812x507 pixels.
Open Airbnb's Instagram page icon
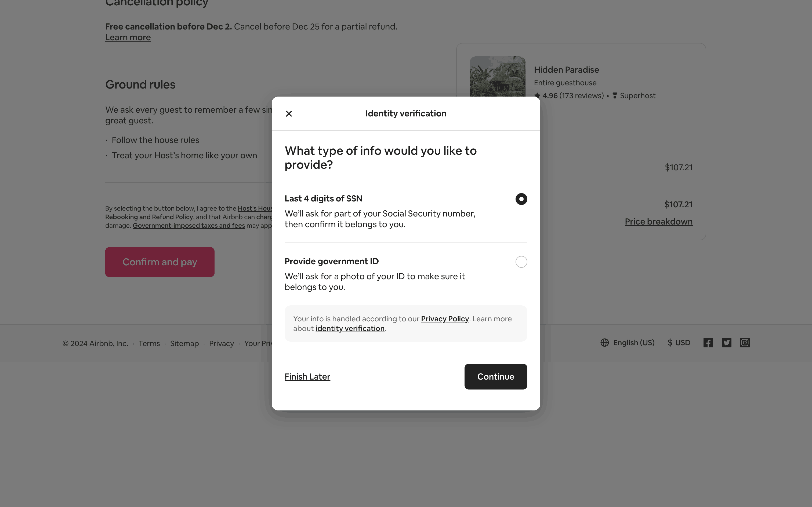[x=745, y=343]
